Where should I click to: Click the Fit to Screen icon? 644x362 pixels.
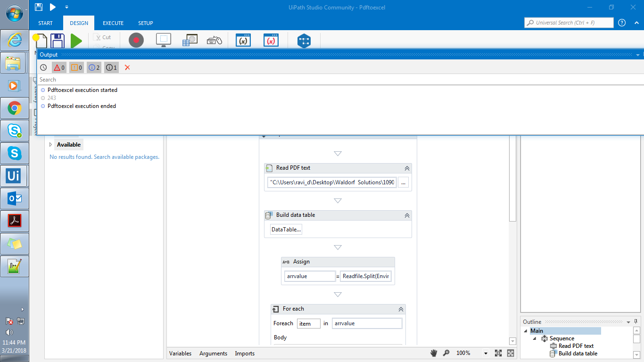click(498, 353)
